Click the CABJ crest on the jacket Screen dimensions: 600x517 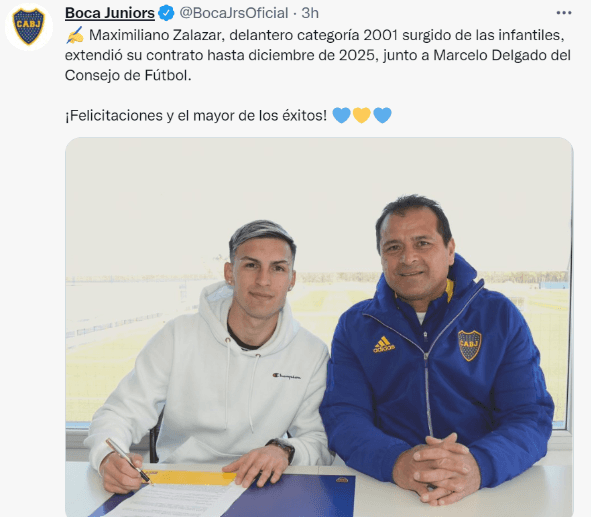(470, 346)
